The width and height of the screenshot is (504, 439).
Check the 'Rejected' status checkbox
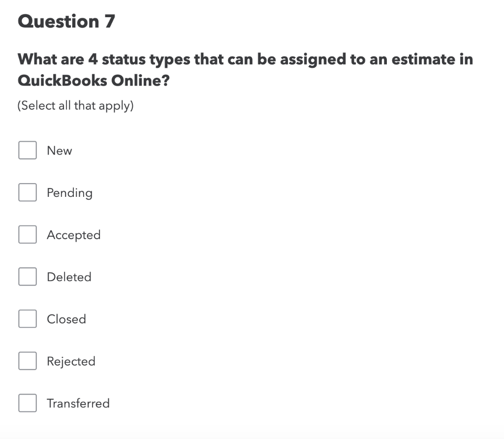27,361
